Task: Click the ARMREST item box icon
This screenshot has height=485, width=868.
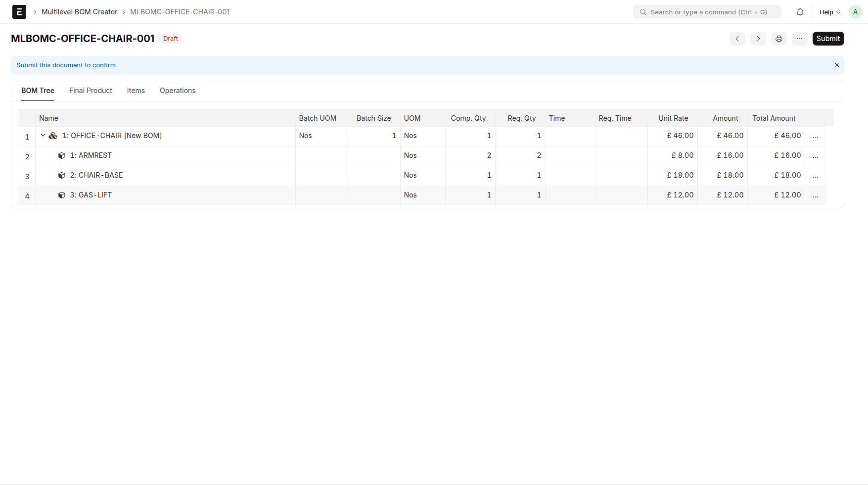Action: [x=62, y=155]
